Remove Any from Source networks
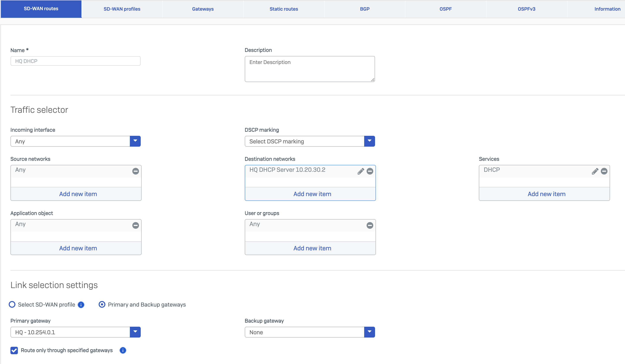 [x=136, y=171]
